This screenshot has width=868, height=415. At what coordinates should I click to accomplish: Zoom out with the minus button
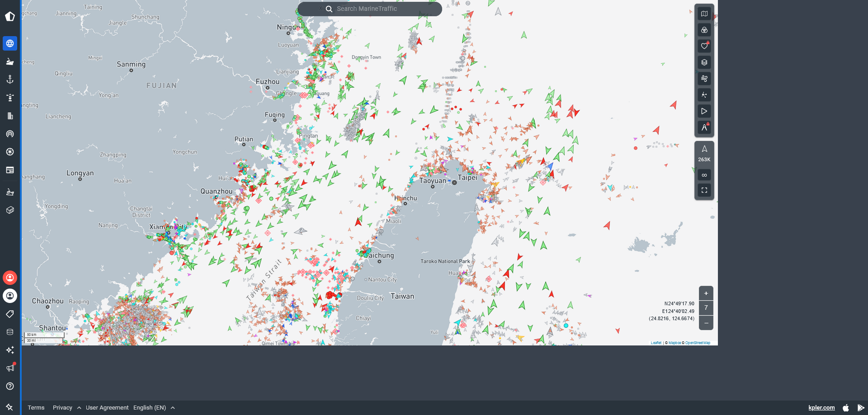pos(706,323)
